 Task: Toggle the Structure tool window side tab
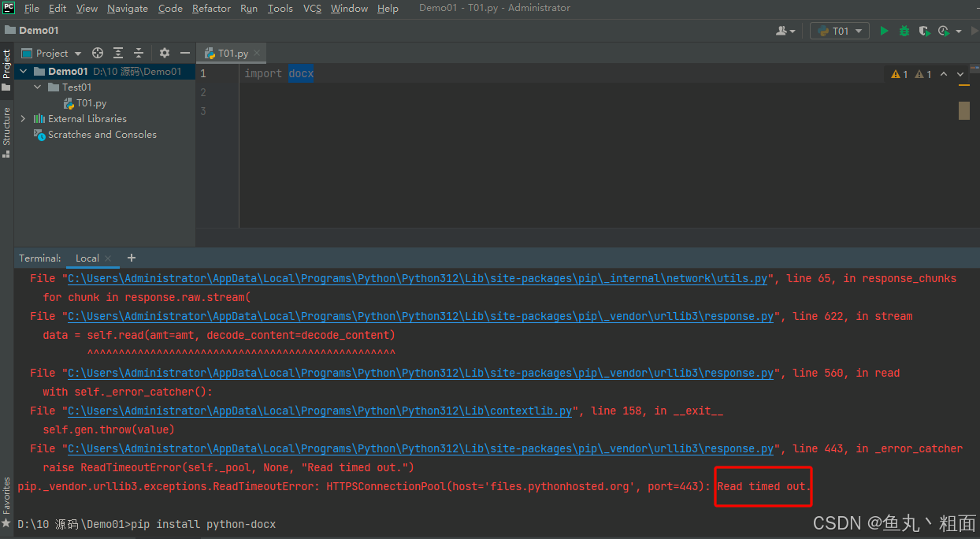pyautogui.click(x=6, y=132)
